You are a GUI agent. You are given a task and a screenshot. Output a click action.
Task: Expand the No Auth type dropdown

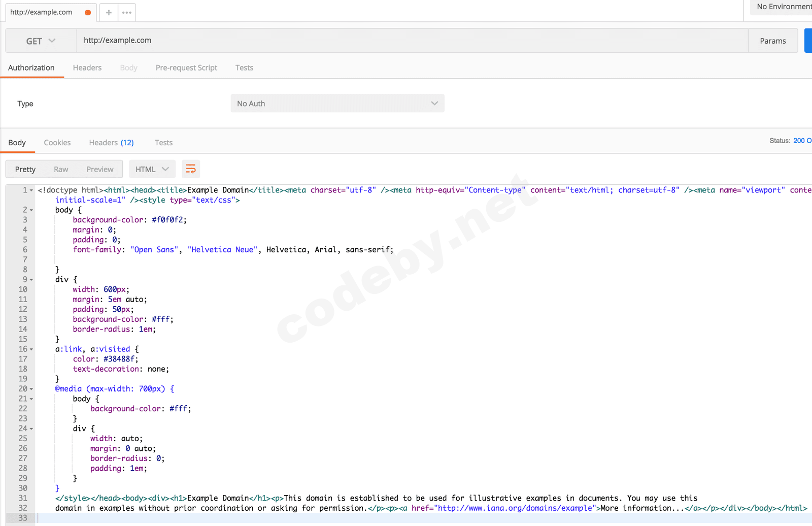pyautogui.click(x=337, y=104)
